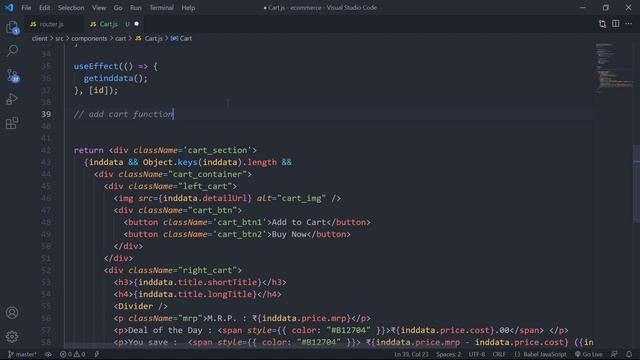The width and height of the screenshot is (640, 360).
Task: Click the Cart.js file breadcrumb
Action: tap(149, 38)
